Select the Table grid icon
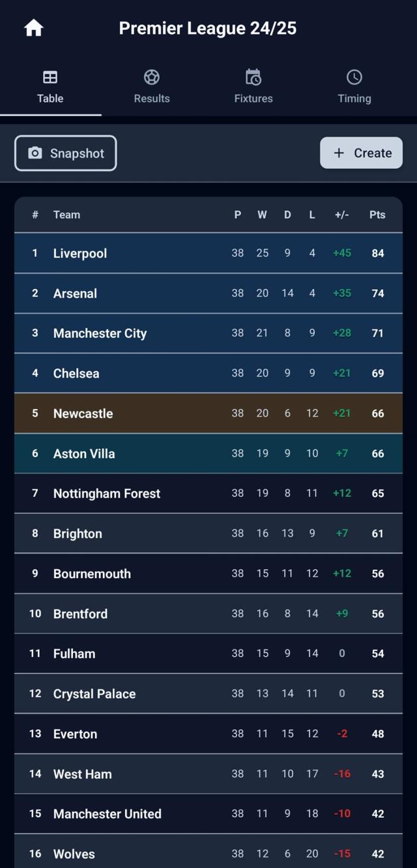Screen dimensions: 417x868 [50, 76]
